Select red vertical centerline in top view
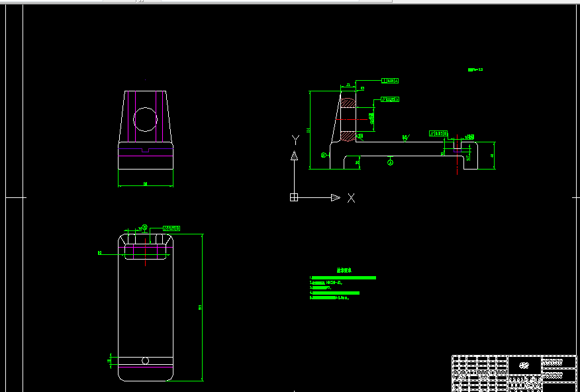This screenshot has width=580, height=392. pos(146,252)
